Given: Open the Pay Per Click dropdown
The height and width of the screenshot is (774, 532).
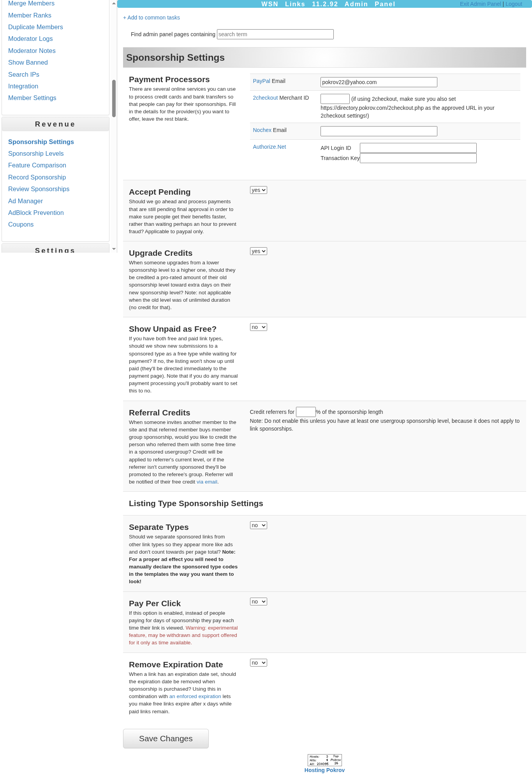Looking at the screenshot, I should pos(258,602).
